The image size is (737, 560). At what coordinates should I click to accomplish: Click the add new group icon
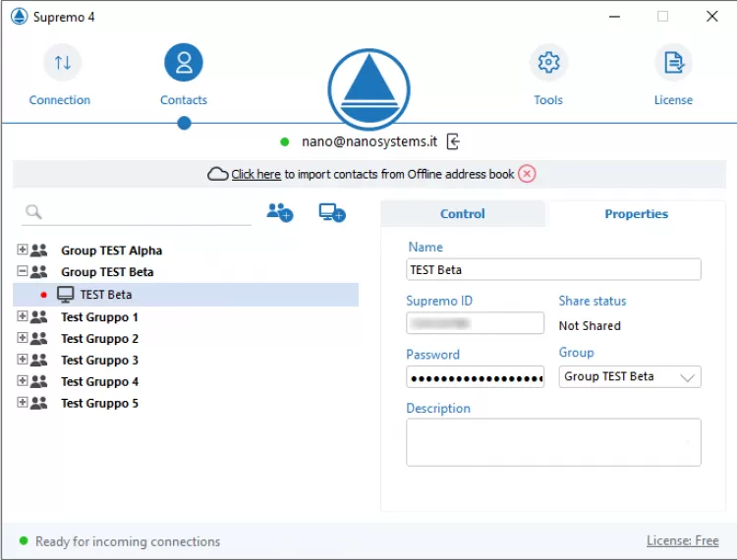pos(279,212)
